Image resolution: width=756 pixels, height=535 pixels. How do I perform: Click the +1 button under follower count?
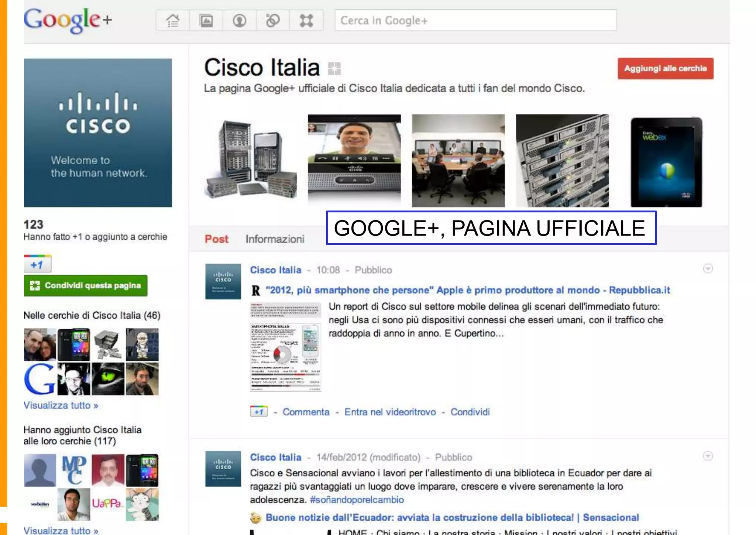click(38, 264)
